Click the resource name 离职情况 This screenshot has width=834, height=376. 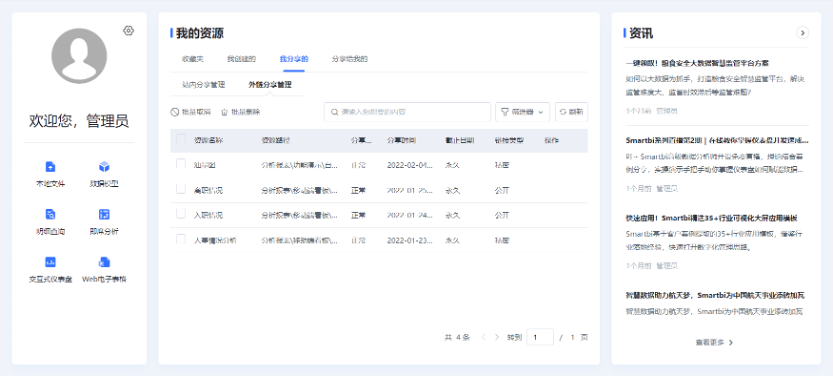point(208,190)
